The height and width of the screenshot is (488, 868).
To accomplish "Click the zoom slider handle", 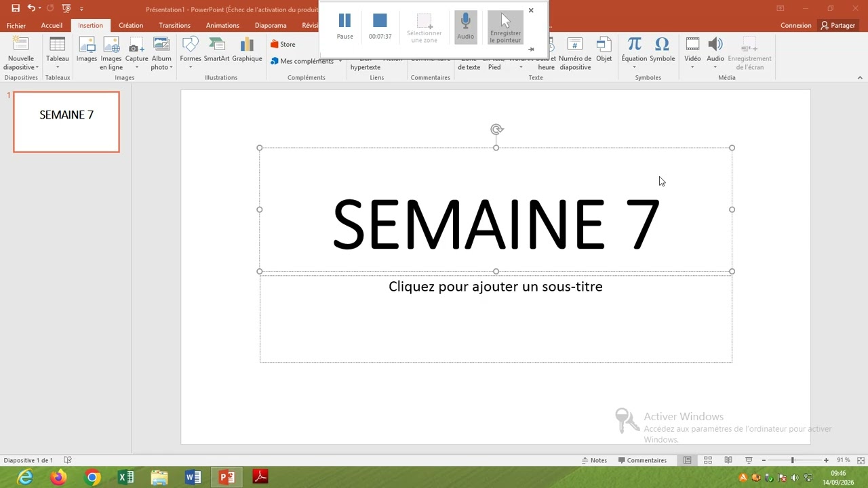I will coord(792,460).
